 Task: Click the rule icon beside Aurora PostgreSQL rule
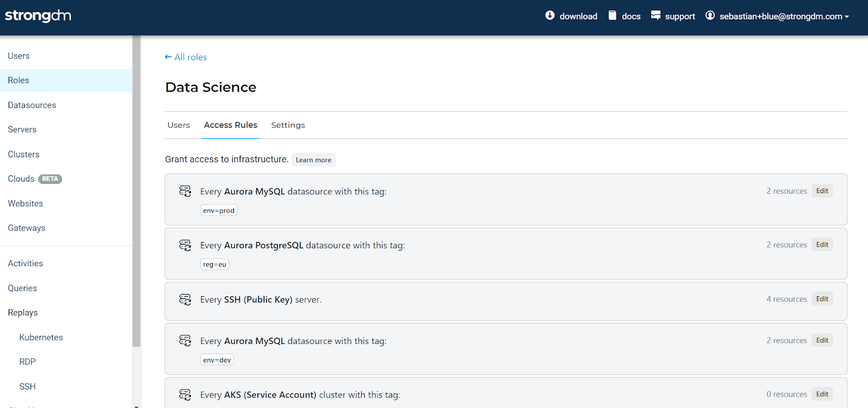(x=186, y=245)
